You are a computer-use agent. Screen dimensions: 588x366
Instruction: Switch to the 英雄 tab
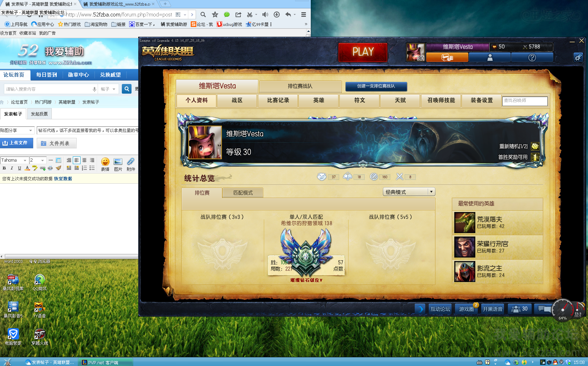tap(318, 100)
